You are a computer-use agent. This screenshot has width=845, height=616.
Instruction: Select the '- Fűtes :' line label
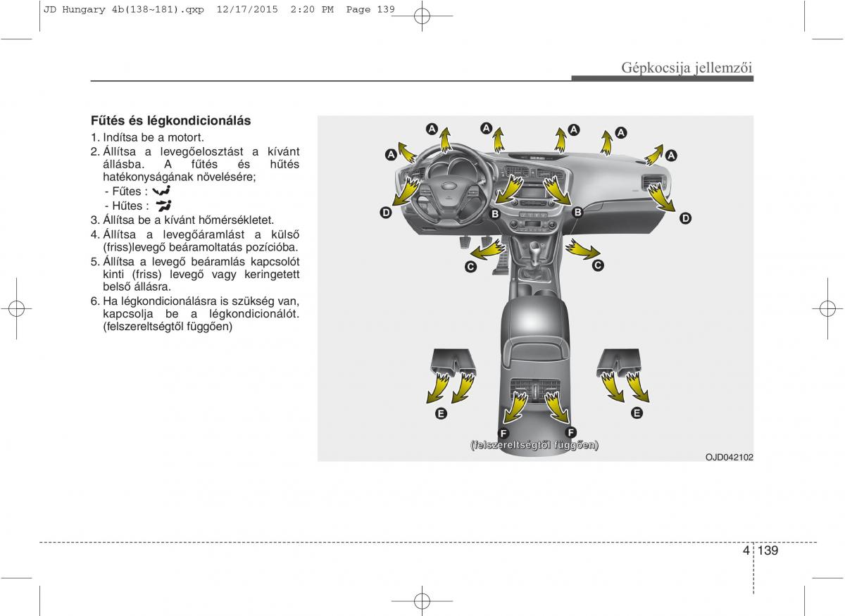pos(125,191)
